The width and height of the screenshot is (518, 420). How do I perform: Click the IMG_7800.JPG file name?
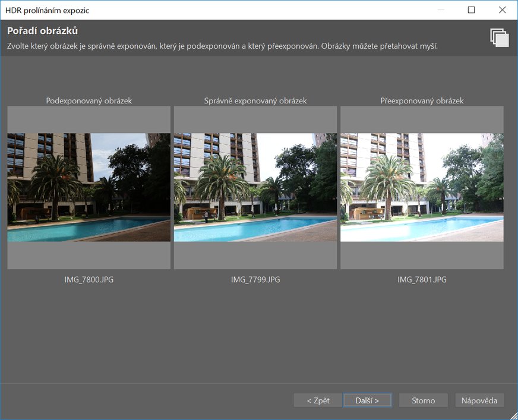(89, 279)
